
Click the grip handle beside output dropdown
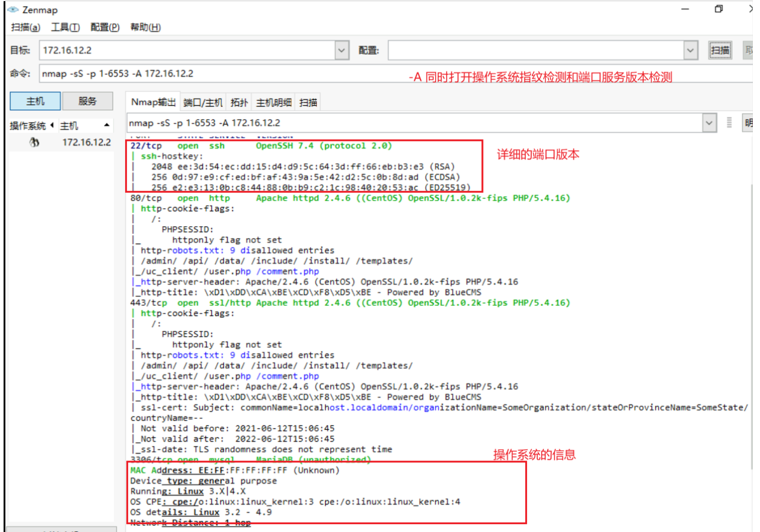(x=729, y=123)
